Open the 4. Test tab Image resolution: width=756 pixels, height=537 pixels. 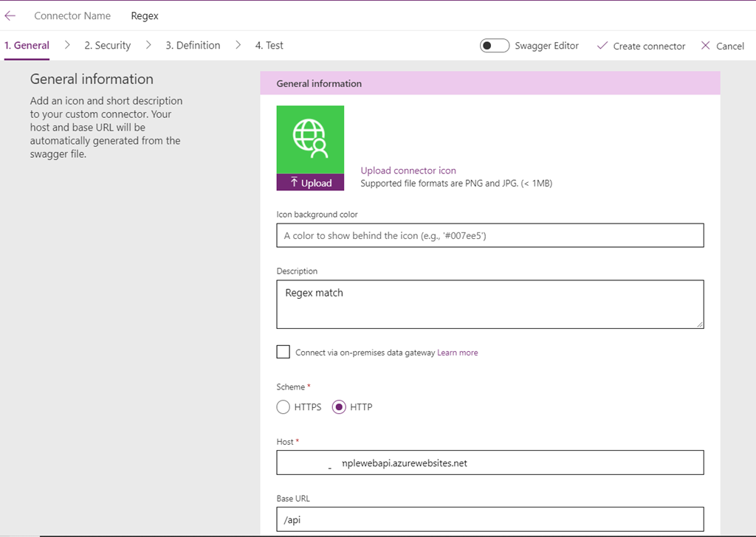click(269, 45)
